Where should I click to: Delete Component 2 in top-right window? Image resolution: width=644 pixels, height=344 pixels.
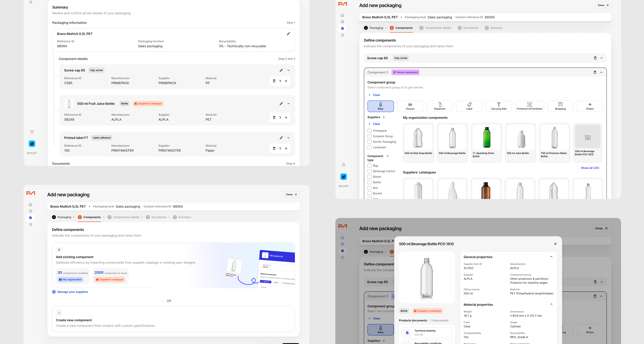(595, 72)
